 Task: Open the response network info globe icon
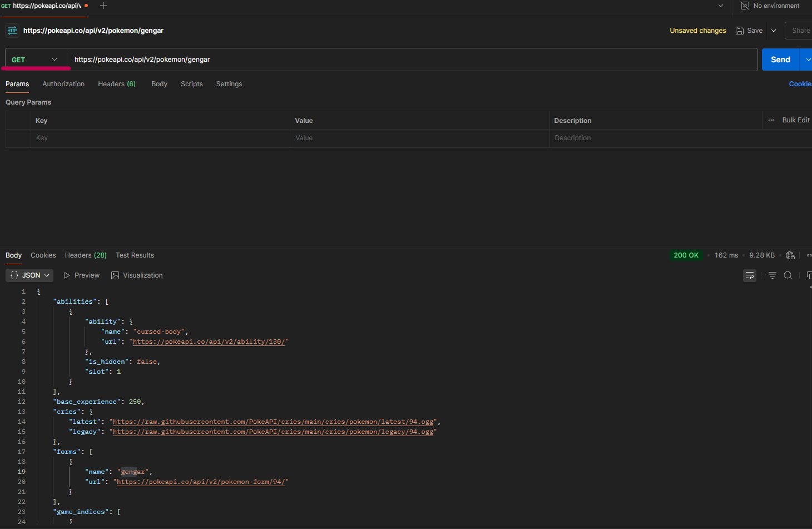[790, 255]
